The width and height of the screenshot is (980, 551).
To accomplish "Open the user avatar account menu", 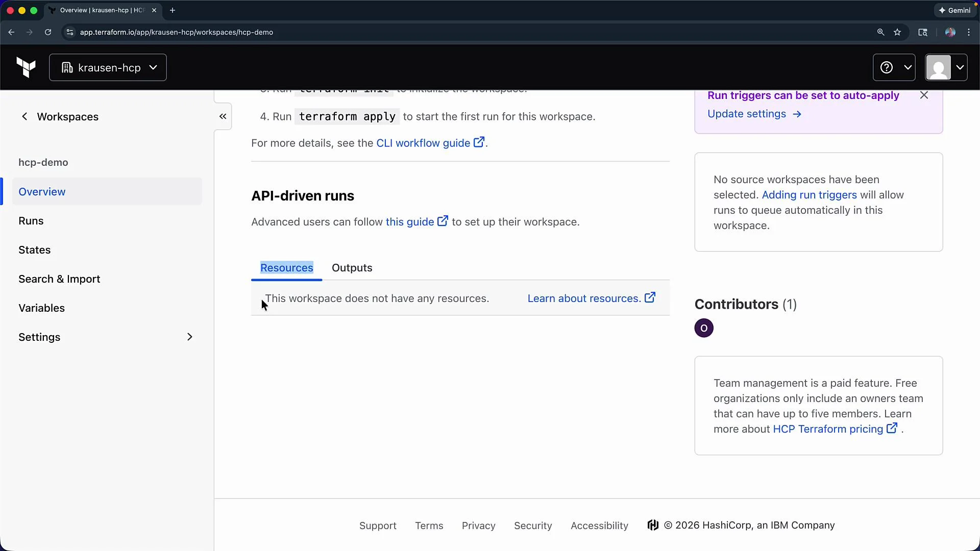I will coord(946,67).
